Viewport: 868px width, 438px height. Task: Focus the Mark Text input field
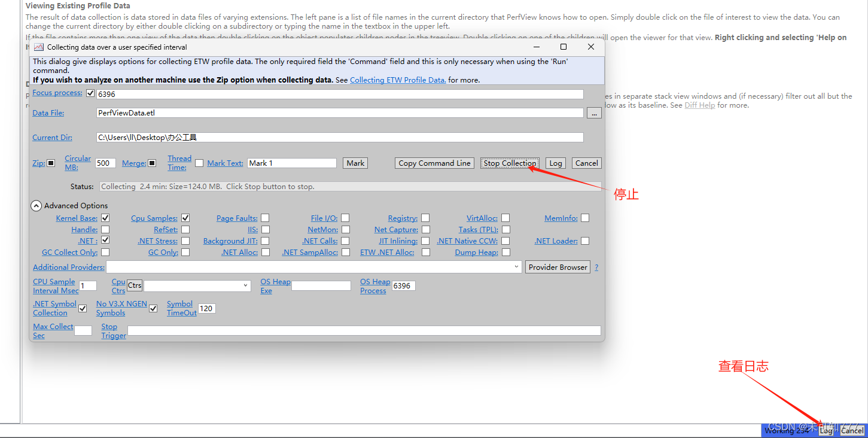(292, 163)
